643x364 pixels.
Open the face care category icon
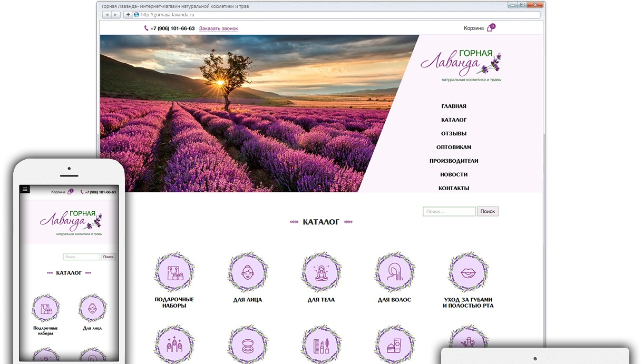tap(248, 272)
